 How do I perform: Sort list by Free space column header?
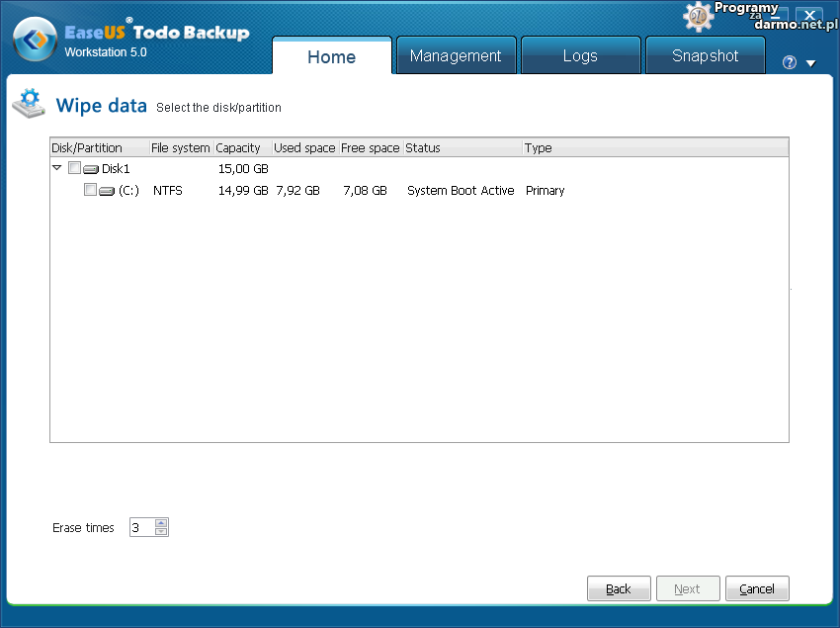pos(370,148)
